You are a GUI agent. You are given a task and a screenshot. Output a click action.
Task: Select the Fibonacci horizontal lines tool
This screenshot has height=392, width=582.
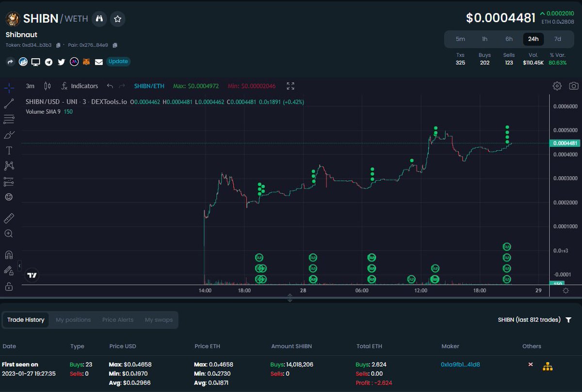(9, 119)
